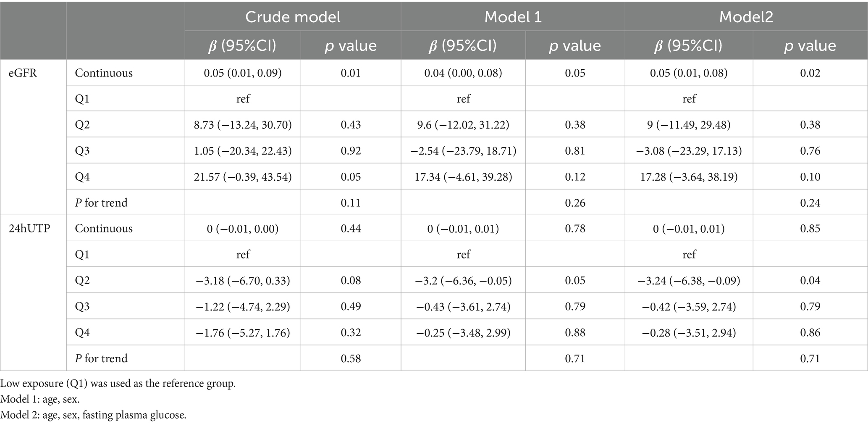Image resolution: width=868 pixels, height=424 pixels.
Task: Click the eGFR row group label
Action: click(24, 73)
